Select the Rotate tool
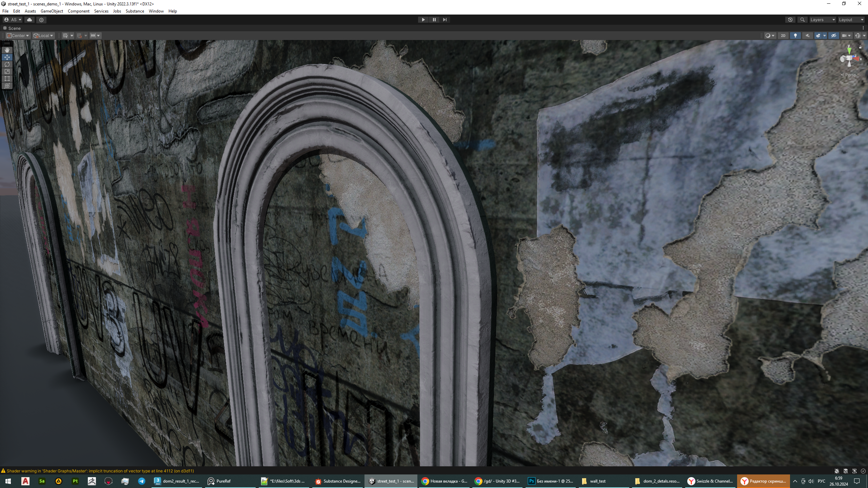 (x=7, y=64)
